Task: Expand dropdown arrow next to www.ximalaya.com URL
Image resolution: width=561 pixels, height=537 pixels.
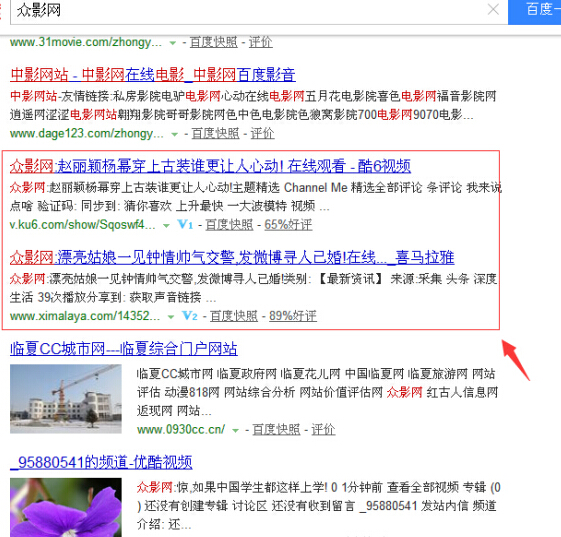Action: point(171,317)
